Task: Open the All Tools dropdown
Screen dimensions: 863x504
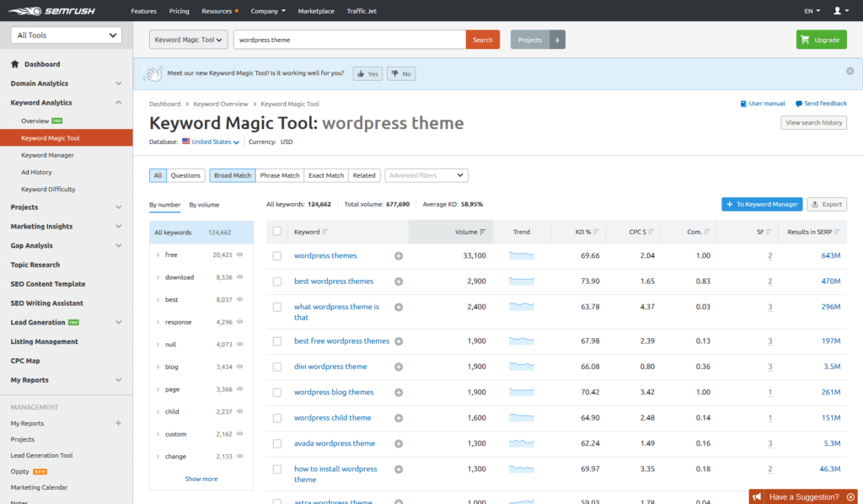Action: tap(65, 35)
